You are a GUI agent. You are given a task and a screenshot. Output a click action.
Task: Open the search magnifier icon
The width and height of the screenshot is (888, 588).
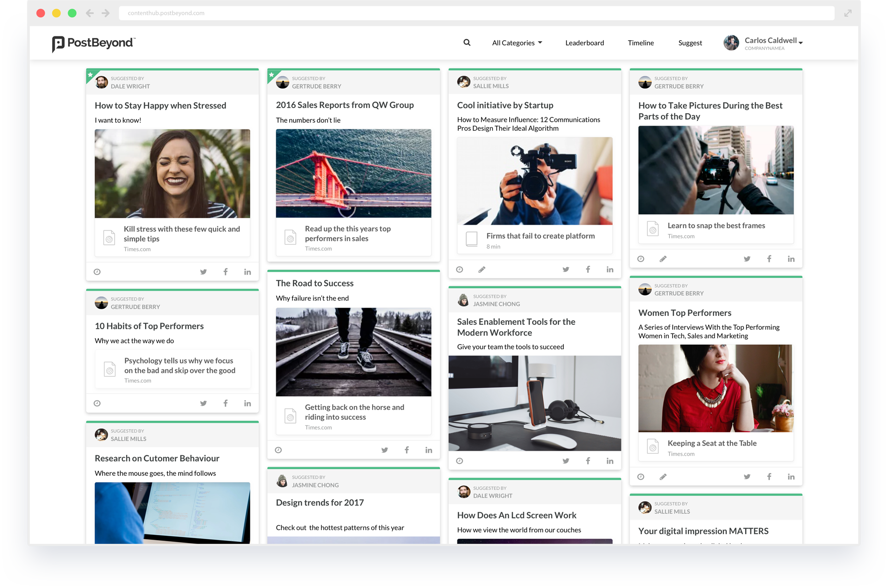point(467,43)
